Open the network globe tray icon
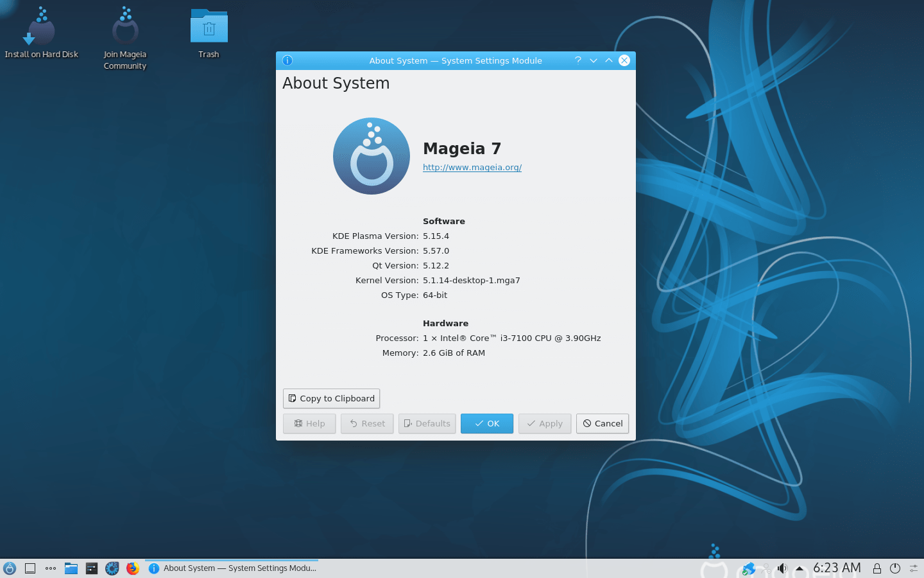Viewport: 924px width, 578px height. click(x=748, y=568)
